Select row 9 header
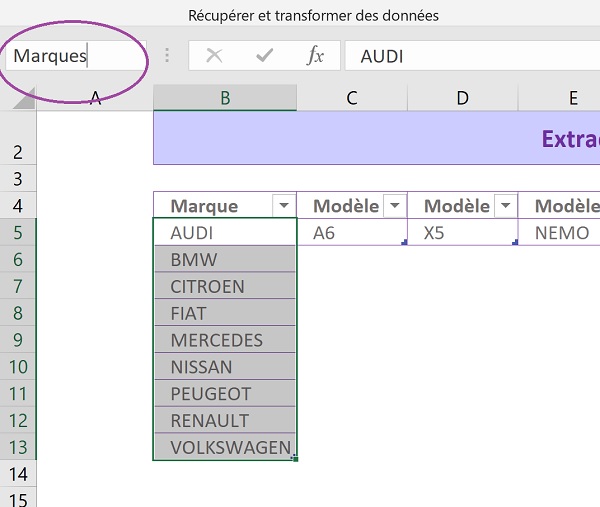The image size is (600, 507). 18,340
